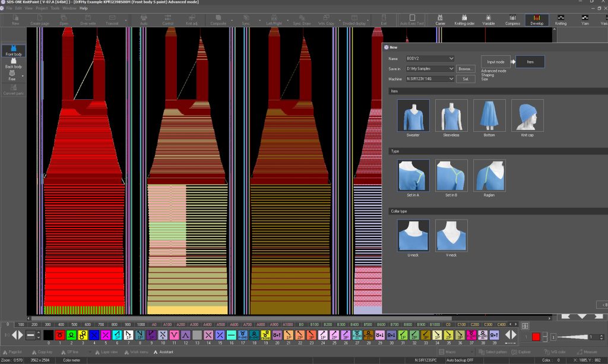Select the Raglan sleeve type
The image size is (608, 364).
[489, 175]
